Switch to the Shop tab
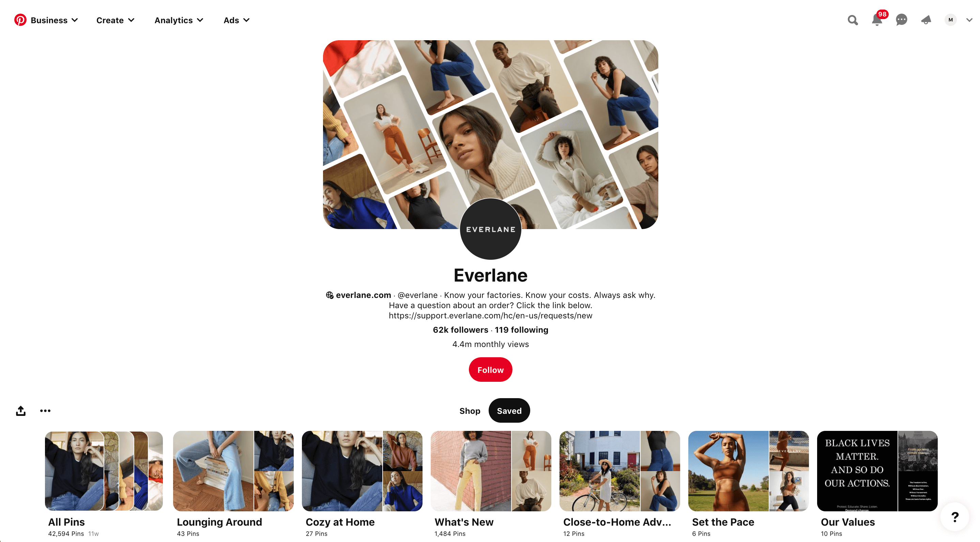The image size is (980, 542). tap(470, 410)
